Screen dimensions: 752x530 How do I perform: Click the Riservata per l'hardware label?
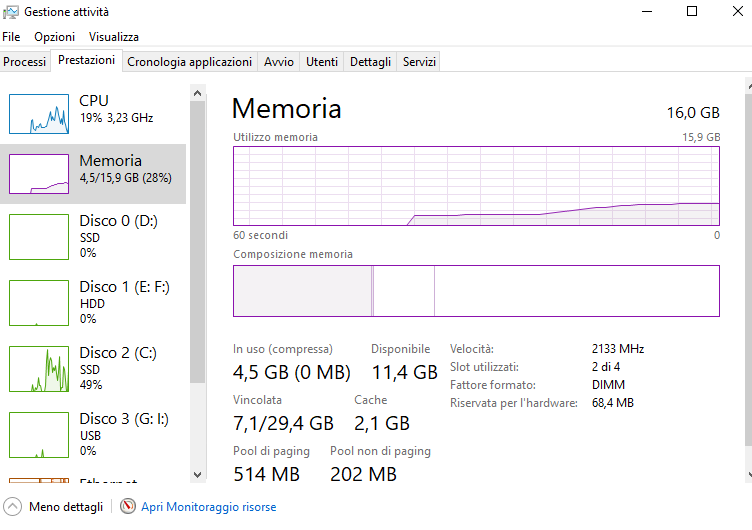[x=514, y=403]
